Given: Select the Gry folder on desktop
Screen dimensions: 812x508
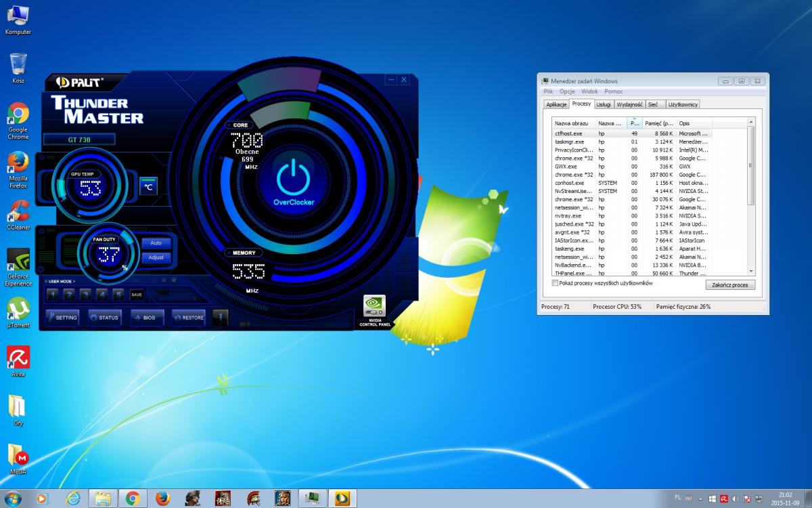Looking at the screenshot, I should tap(18, 410).
